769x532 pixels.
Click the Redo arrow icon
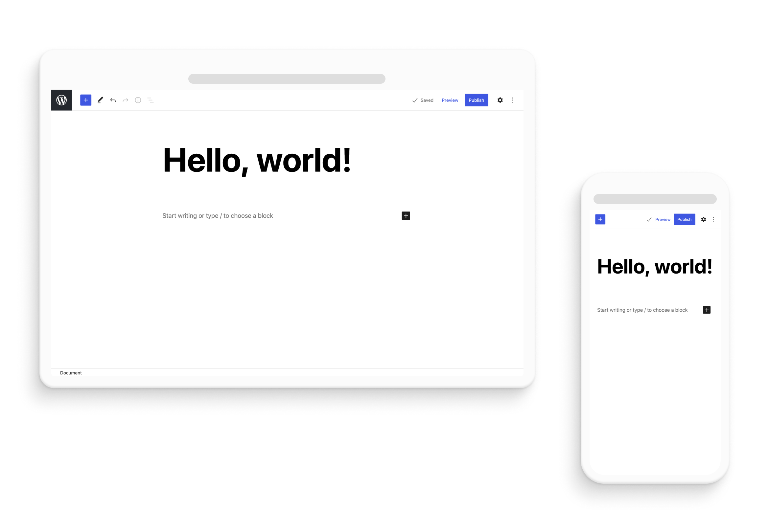[125, 100]
